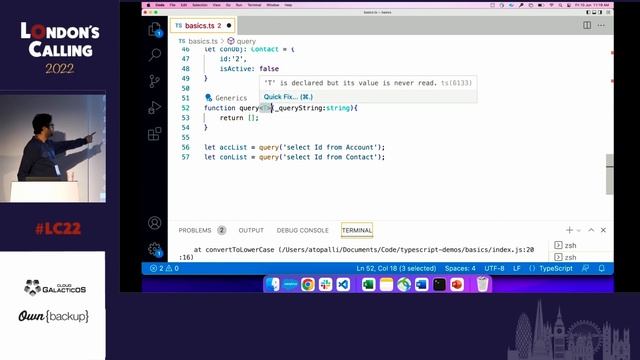This screenshot has height=360, width=640.
Task: Open PowerPoint from the dock
Action: pos(457,284)
